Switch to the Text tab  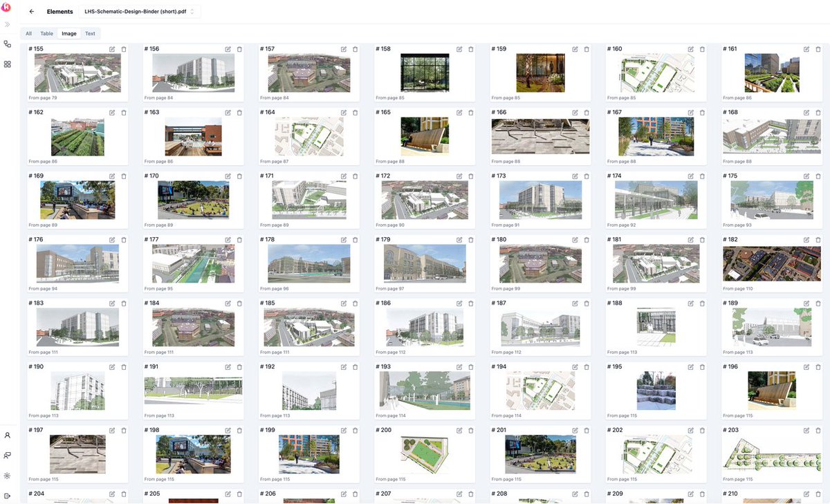90,33
